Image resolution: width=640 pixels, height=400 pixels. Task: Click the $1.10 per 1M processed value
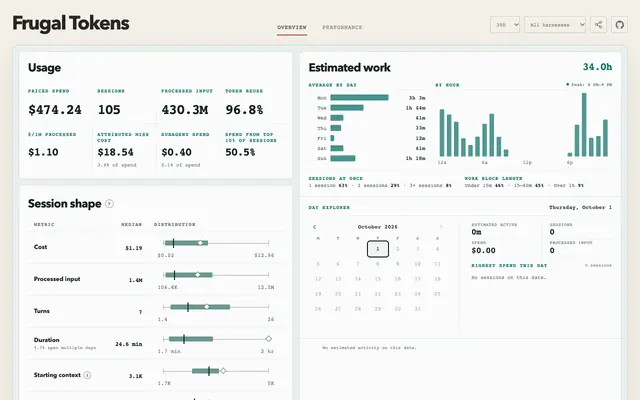pos(43,152)
